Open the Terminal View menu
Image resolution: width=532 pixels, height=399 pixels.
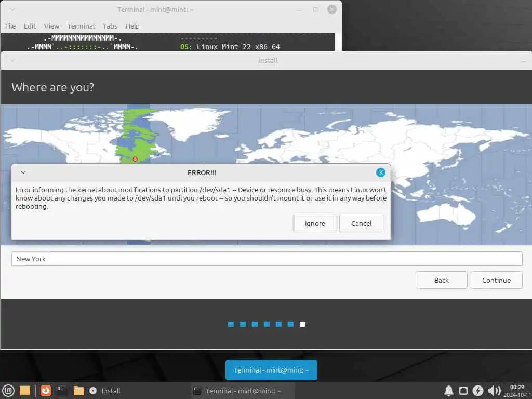pyautogui.click(x=51, y=26)
